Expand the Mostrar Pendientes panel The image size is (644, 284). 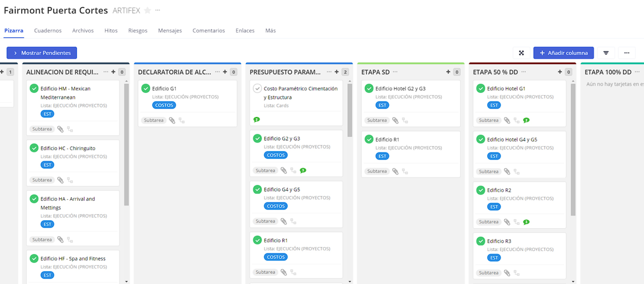[42, 53]
